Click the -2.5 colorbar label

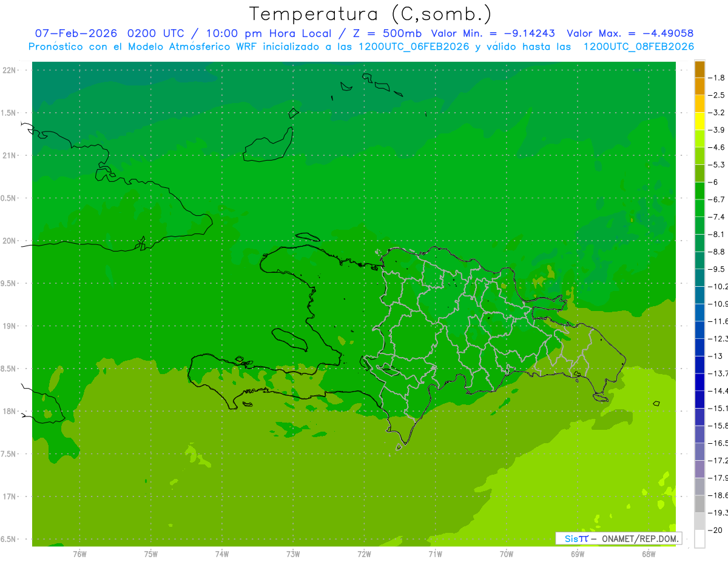pyautogui.click(x=717, y=95)
